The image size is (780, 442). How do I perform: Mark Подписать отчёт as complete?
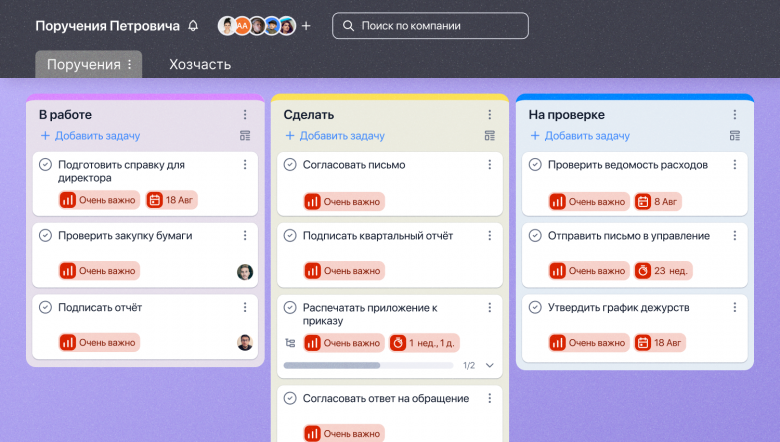pos(45,307)
